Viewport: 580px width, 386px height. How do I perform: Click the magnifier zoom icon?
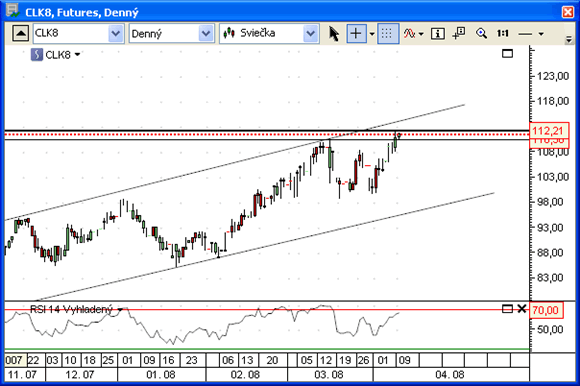[481, 34]
